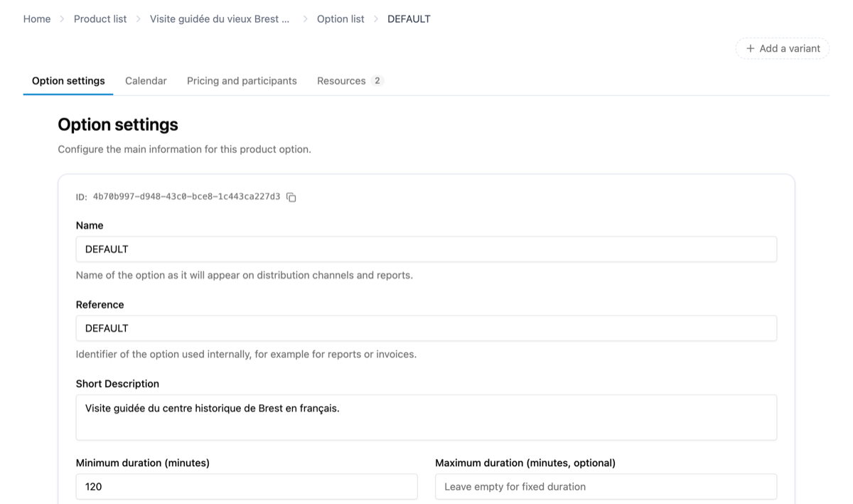
Task: Select the option ID text 4b70b997-d948-43c0-bce8-1c443ca227d3
Action: (186, 197)
